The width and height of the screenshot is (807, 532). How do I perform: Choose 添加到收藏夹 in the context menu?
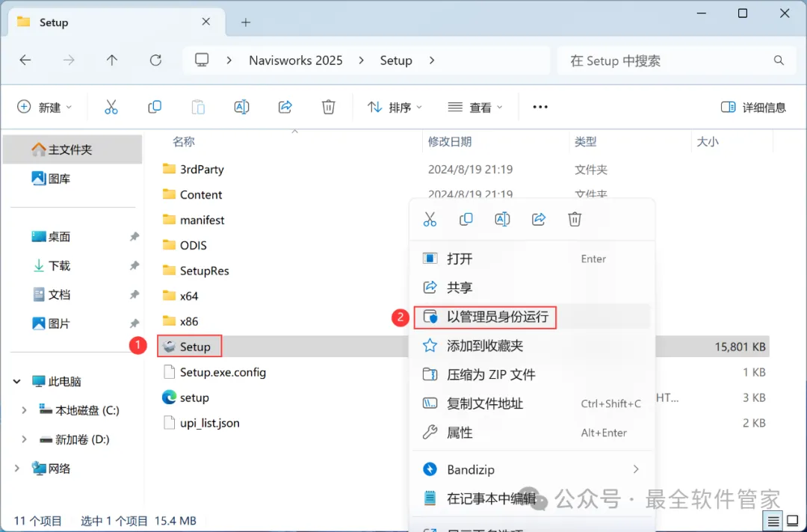click(x=532, y=346)
